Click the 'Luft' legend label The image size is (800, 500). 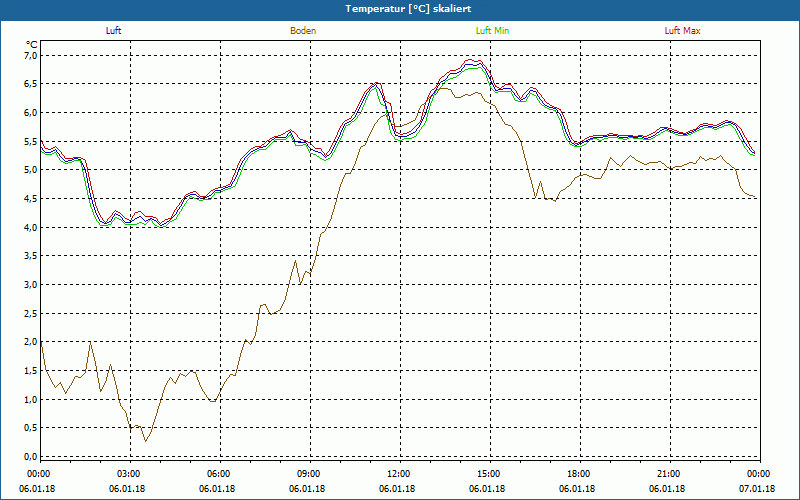point(113,31)
